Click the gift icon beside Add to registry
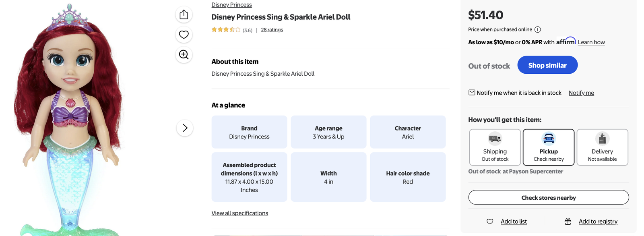Viewport: 644px width, 236px height. tap(568, 222)
